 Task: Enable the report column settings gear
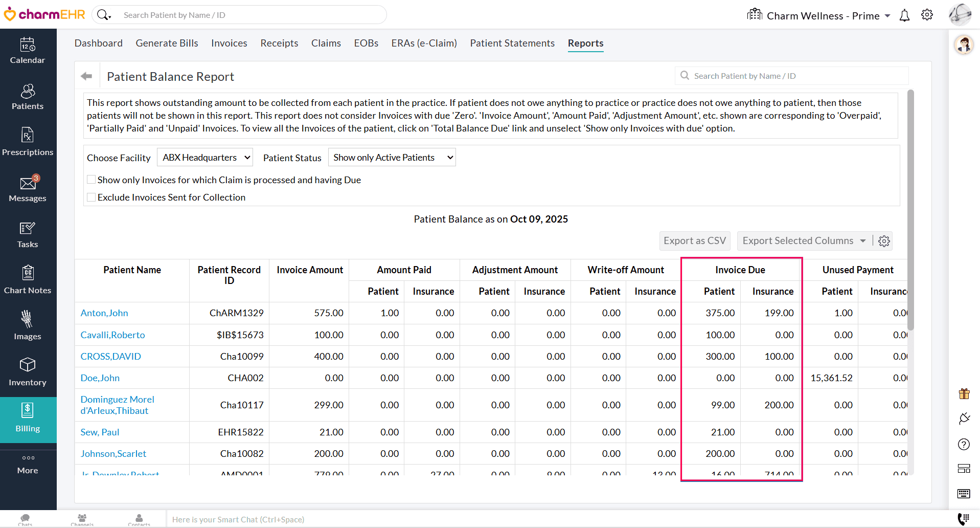(884, 240)
